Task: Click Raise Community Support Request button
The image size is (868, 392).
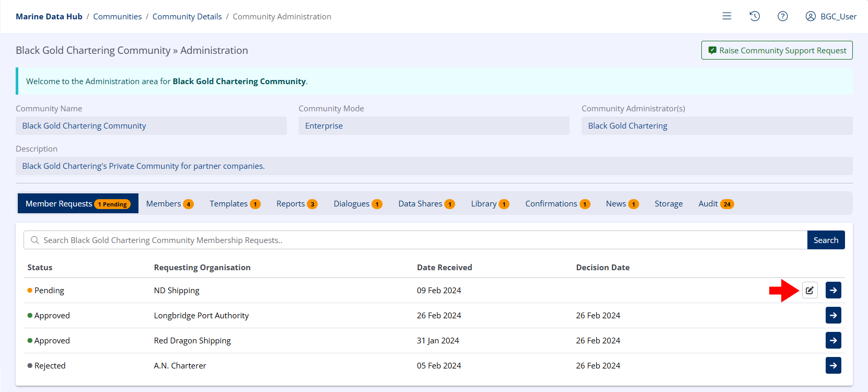Action: [x=777, y=50]
